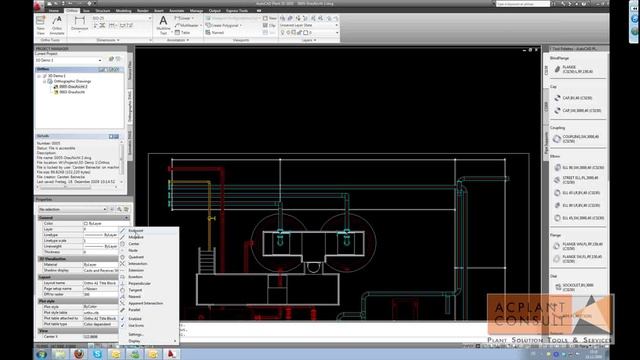Click the Create Polygonal viewport tool
This screenshot has width=640, height=360.
(x=223, y=25)
